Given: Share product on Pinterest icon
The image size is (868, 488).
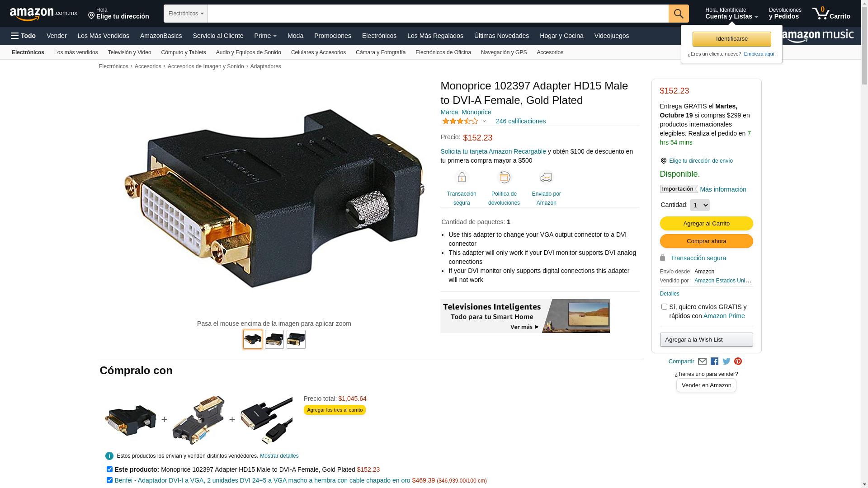Looking at the screenshot, I should [738, 361].
